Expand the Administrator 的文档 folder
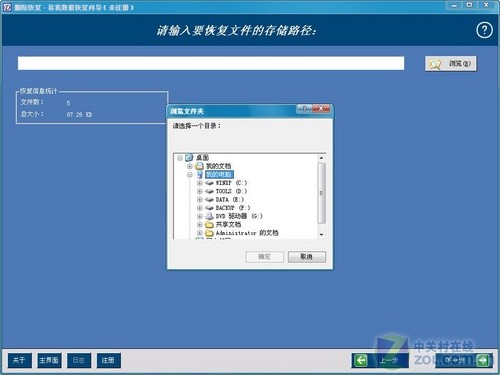This screenshot has height=375, width=500. 199,233
